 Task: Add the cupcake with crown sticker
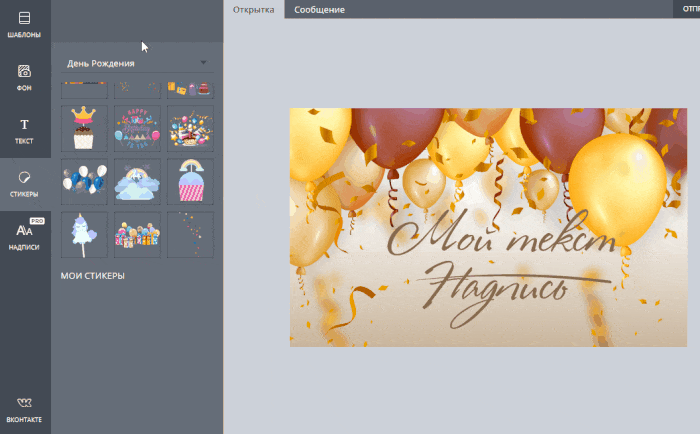[x=84, y=129]
